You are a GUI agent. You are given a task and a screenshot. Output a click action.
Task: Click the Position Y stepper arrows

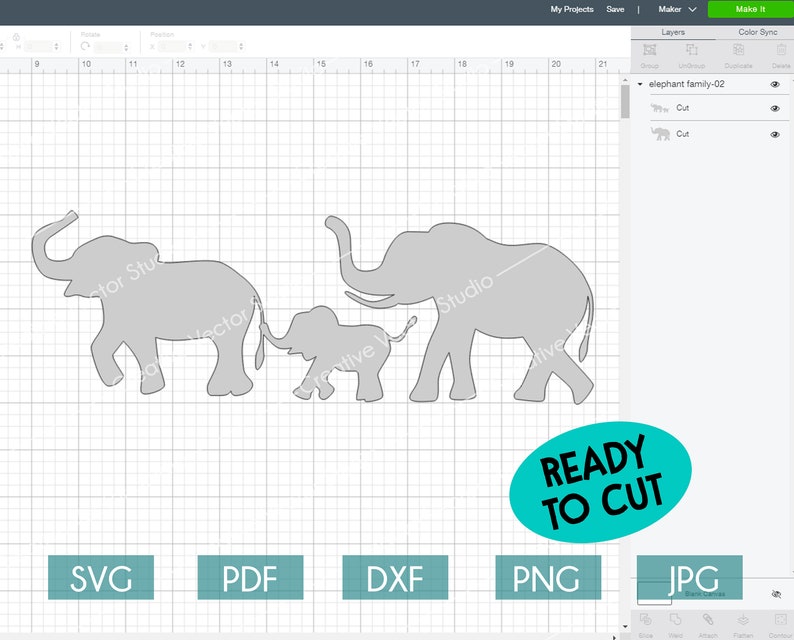click(x=241, y=47)
